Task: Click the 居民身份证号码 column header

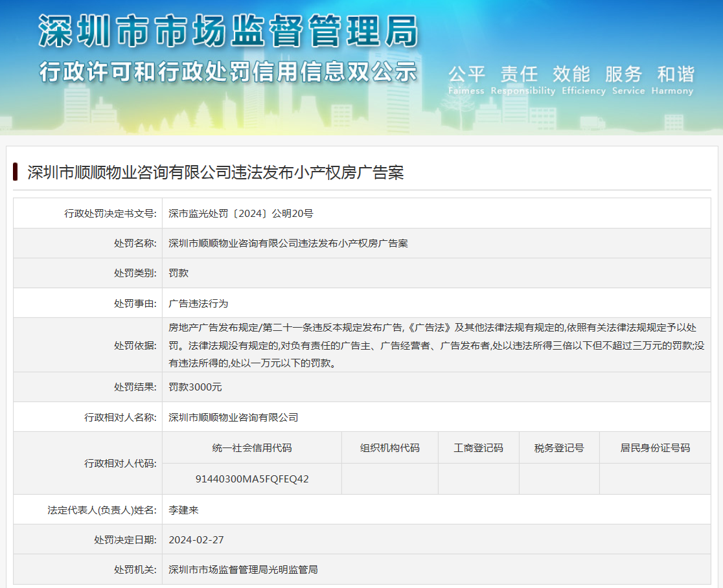Action: [x=655, y=448]
